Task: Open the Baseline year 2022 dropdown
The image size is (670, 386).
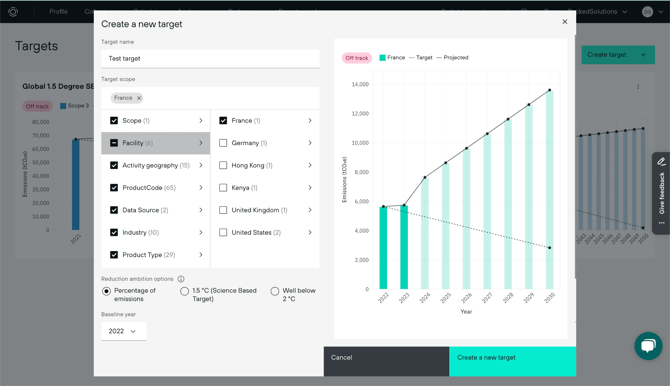Action: (123, 331)
